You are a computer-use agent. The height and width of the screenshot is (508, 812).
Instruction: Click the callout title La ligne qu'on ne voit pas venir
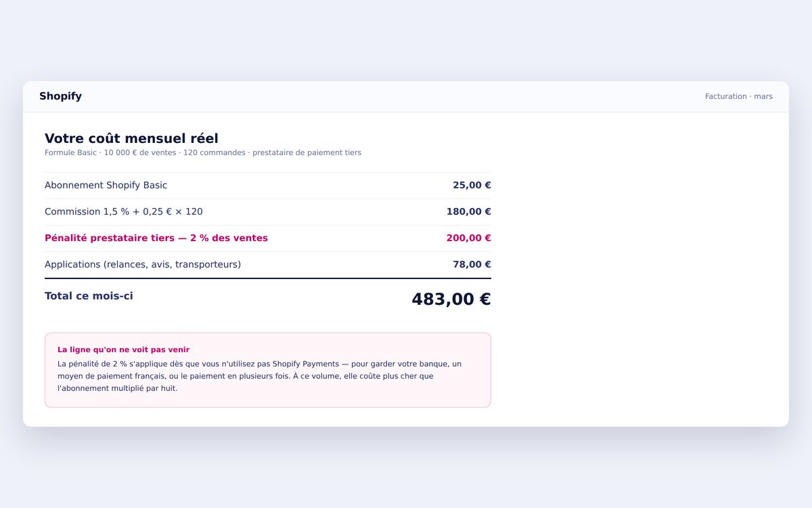click(x=123, y=350)
